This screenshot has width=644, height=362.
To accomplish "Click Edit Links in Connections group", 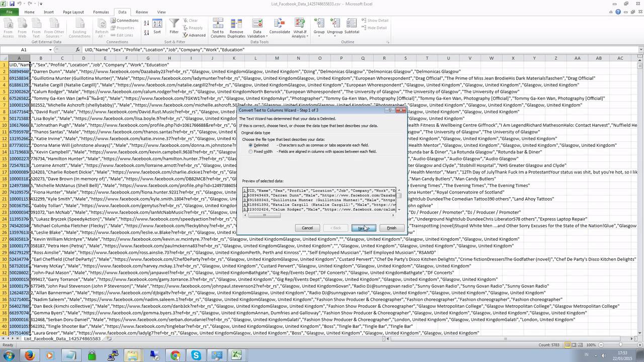I will coord(122,35).
